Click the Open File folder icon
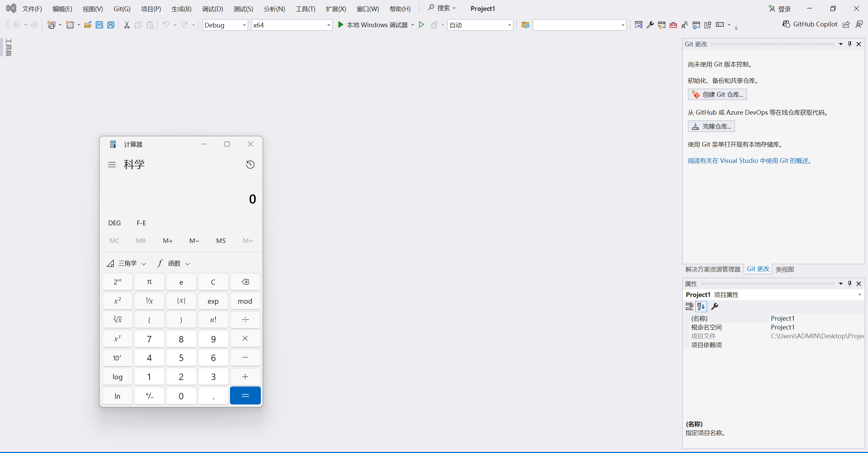 88,25
